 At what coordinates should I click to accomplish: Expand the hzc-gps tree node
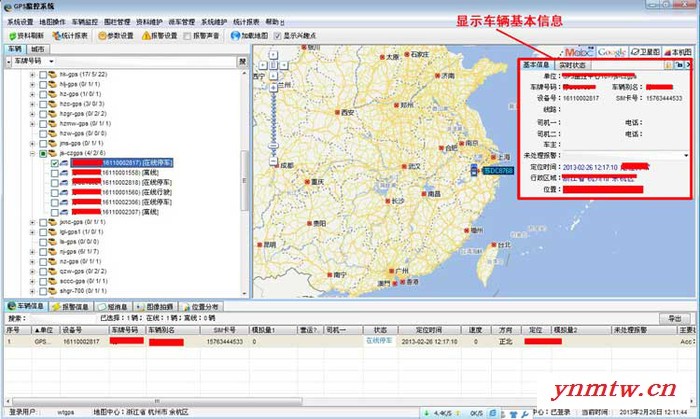[32, 104]
